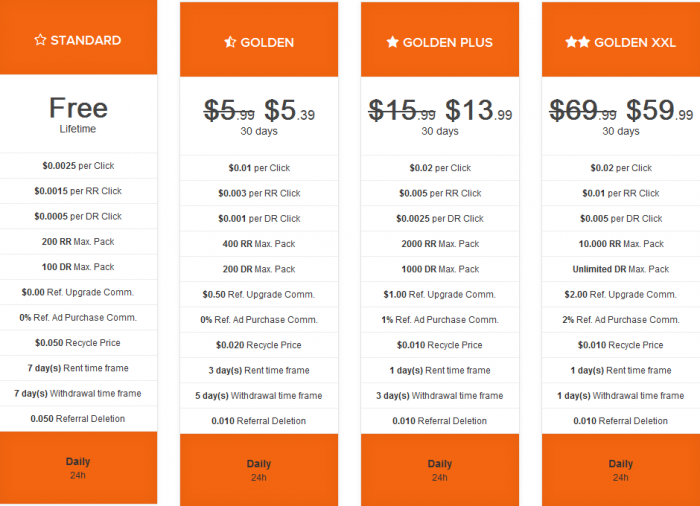Click the $0.50 Ref. Upgrade Comm. row
This screenshot has width=700, height=506.
(259, 295)
